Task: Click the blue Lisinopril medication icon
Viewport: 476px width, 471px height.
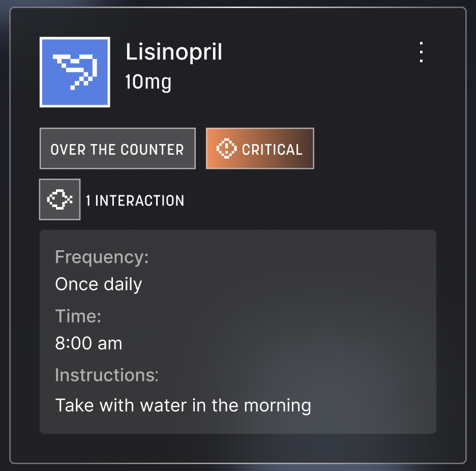Action: tap(75, 72)
